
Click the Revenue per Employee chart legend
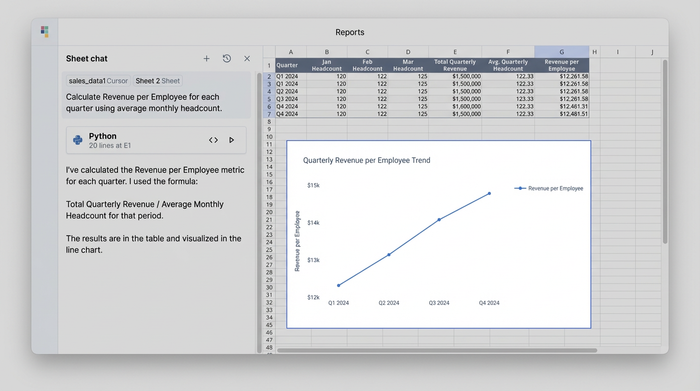(549, 188)
